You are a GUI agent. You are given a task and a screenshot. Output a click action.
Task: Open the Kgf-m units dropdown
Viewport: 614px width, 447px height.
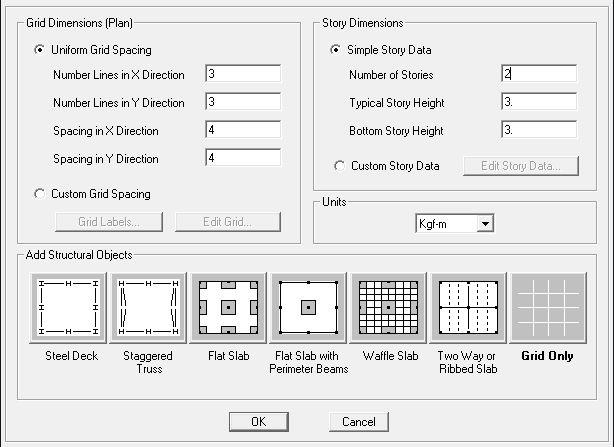coord(485,224)
